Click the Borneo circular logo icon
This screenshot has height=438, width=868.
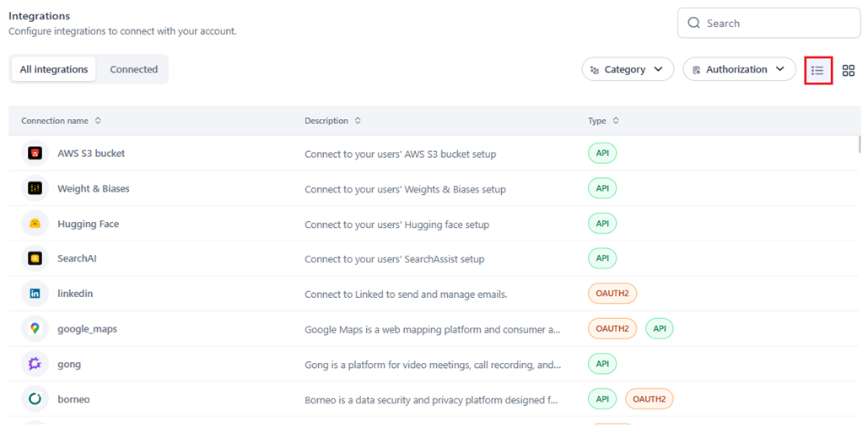pyautogui.click(x=35, y=399)
